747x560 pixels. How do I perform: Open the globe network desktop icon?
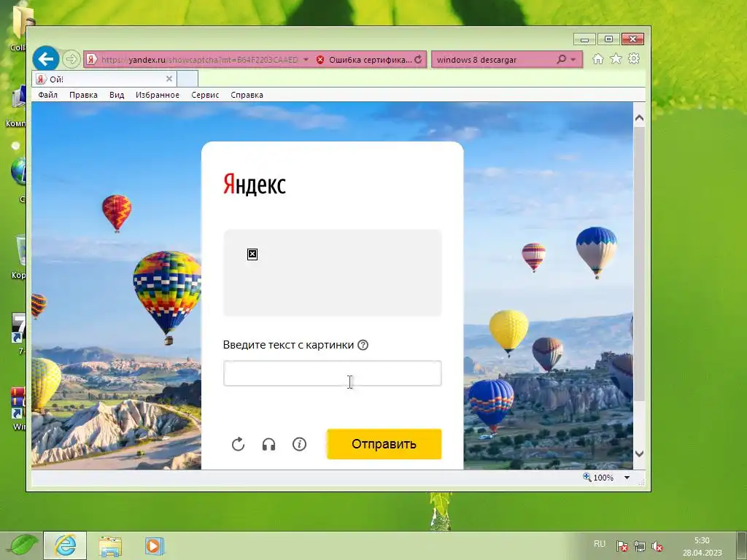click(x=19, y=178)
